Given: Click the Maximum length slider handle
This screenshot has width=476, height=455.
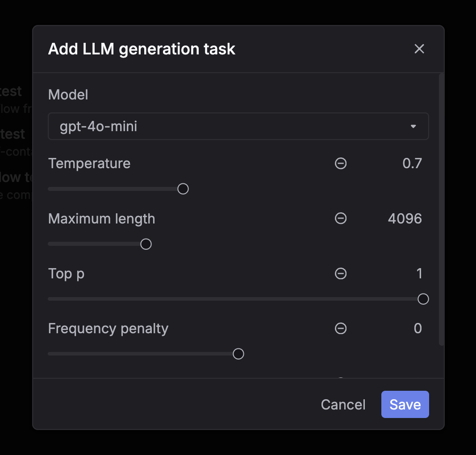Looking at the screenshot, I should tap(146, 244).
